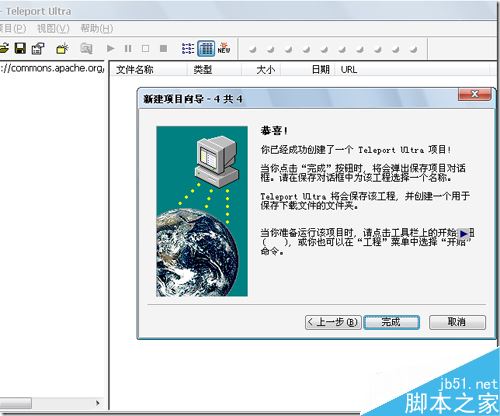Select the highlighted detail grid view icon
The height and width of the screenshot is (416, 500).
[x=206, y=49]
